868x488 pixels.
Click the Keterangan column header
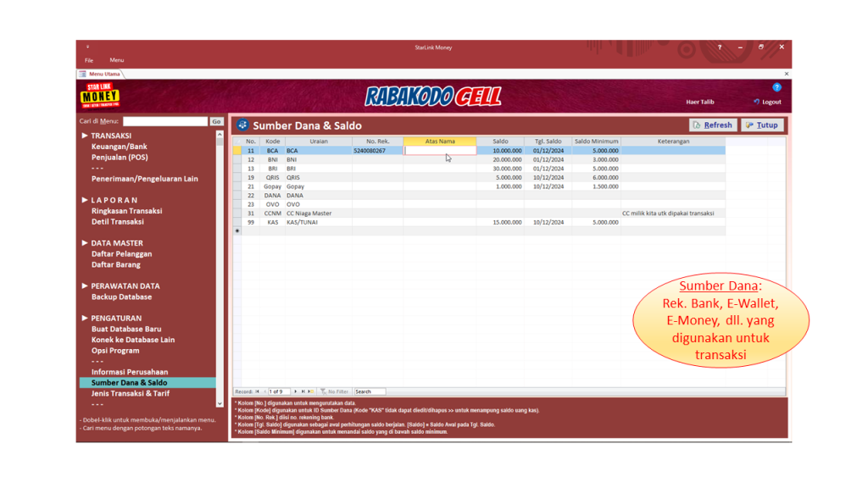673,141
